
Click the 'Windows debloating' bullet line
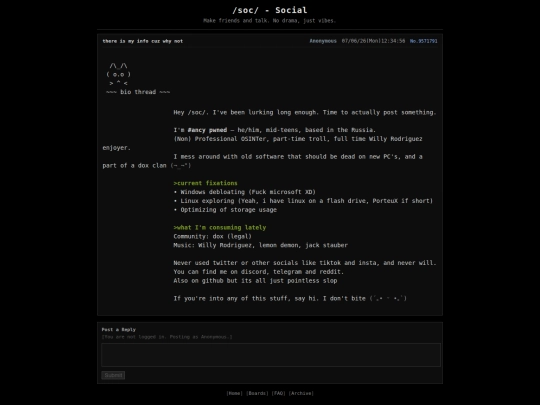245,192
